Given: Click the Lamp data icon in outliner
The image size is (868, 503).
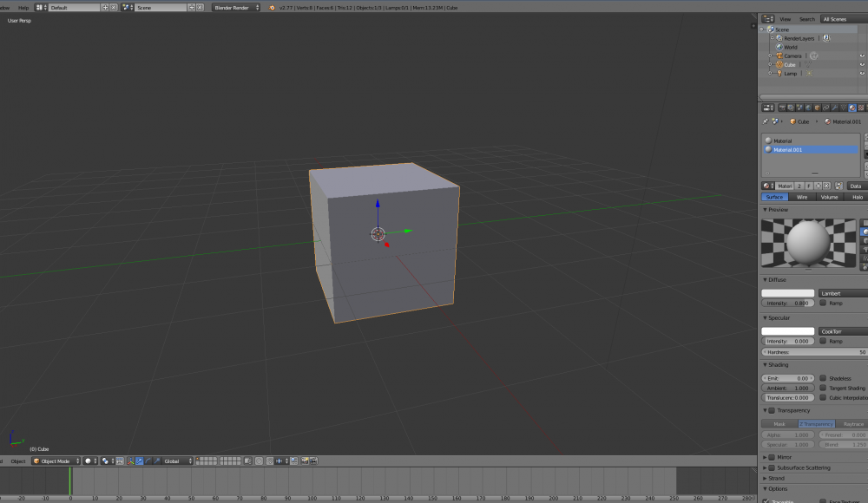Looking at the screenshot, I should pyautogui.click(x=809, y=74).
